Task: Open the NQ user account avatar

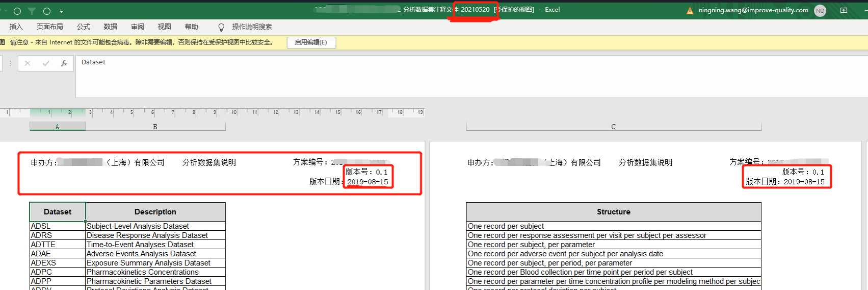Action: 820,10
